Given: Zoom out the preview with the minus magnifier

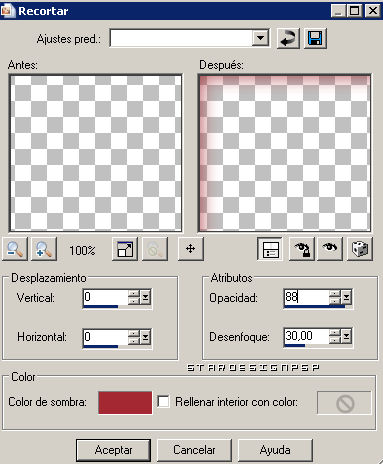Looking at the screenshot, I should pyautogui.click(x=15, y=249).
